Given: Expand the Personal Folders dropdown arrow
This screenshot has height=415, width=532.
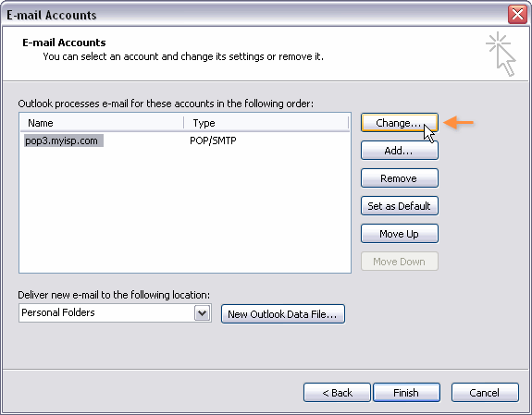Looking at the screenshot, I should click(x=203, y=312).
